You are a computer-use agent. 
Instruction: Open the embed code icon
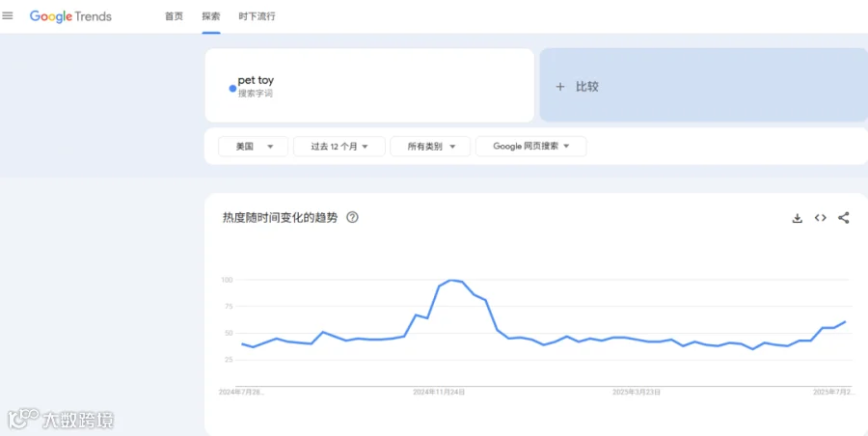(x=821, y=218)
